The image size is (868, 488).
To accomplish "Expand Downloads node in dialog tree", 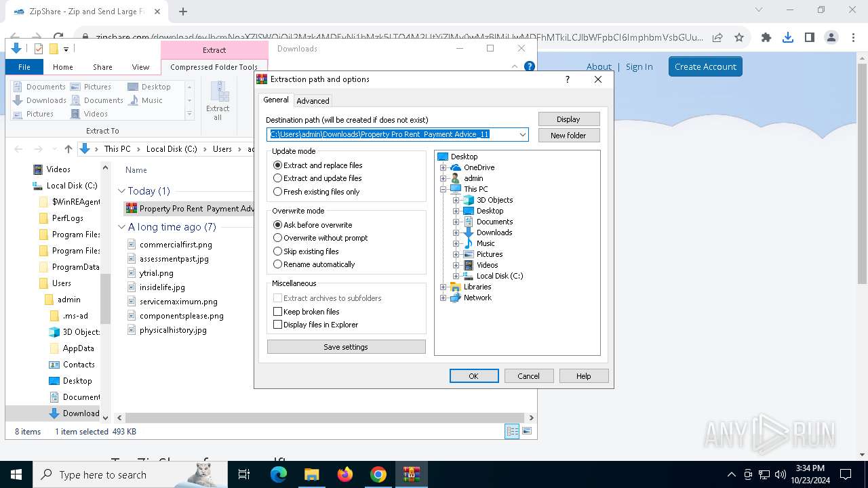I will 456,232.
